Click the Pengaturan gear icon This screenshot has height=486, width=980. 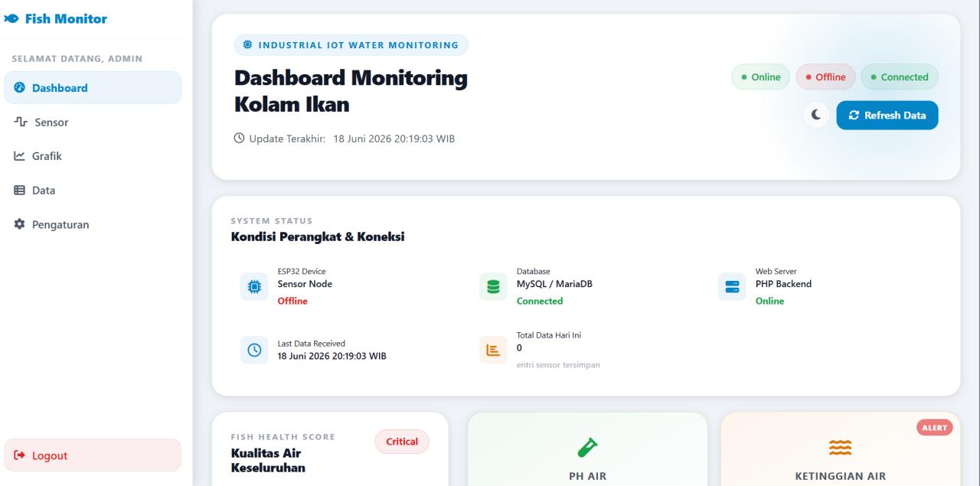click(x=19, y=225)
